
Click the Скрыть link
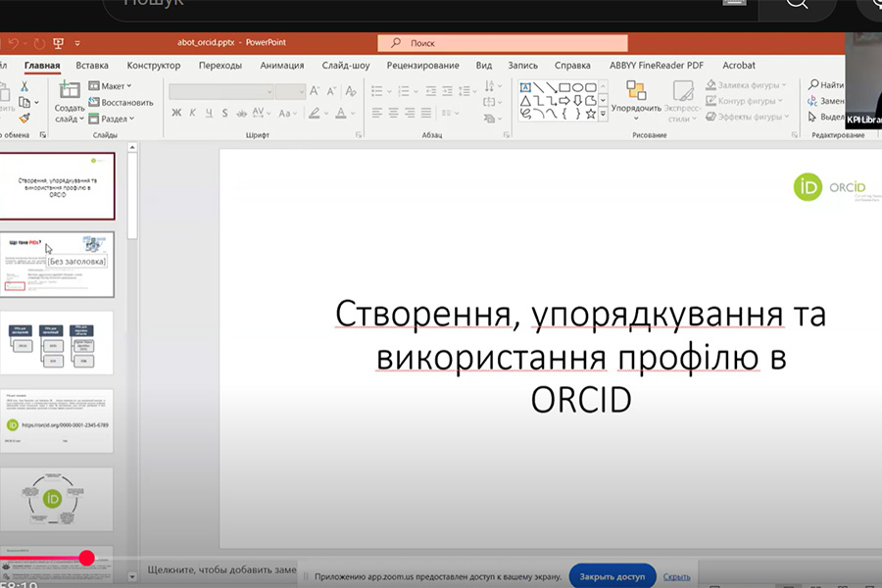pos(676,577)
